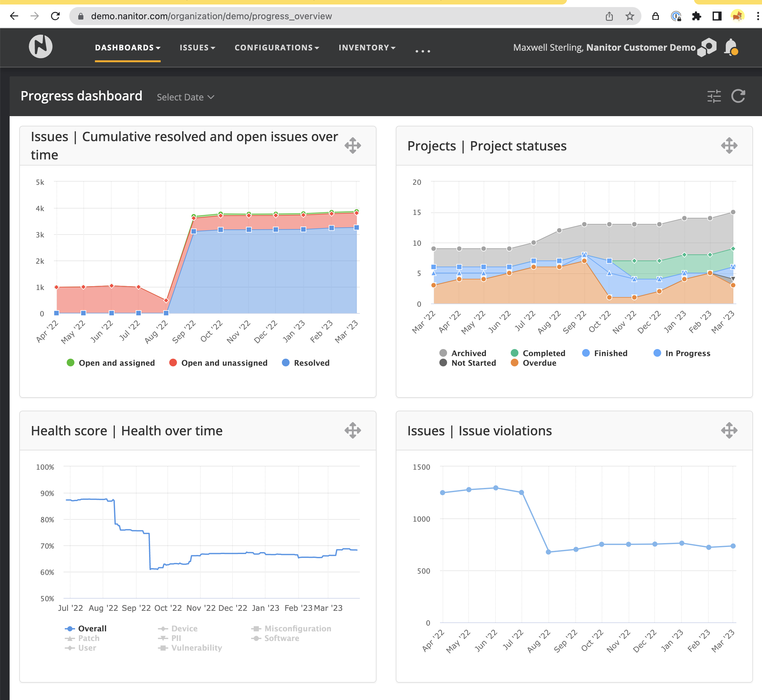762x700 pixels.
Task: Click the Nanitor logo
Action: 42,47
